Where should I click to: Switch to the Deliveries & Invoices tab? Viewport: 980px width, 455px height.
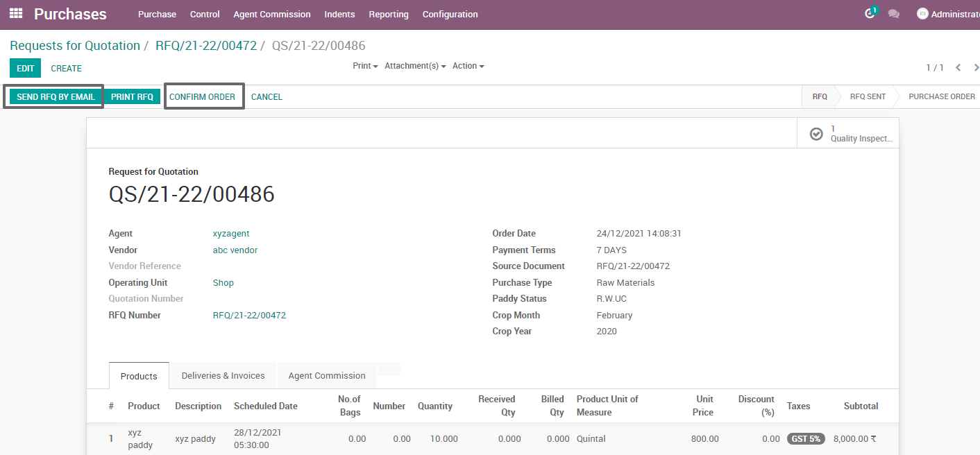(223, 375)
